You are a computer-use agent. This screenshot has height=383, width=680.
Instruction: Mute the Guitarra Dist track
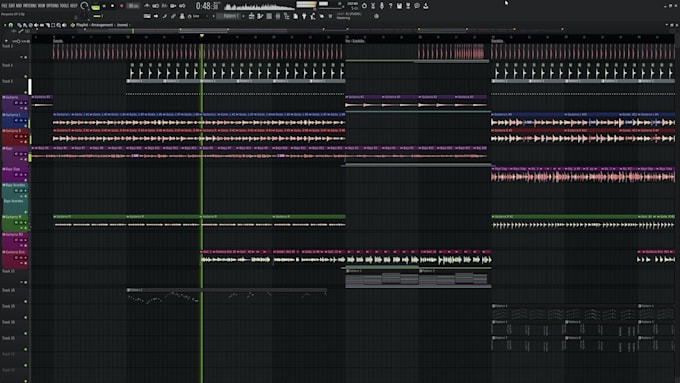(x=26, y=263)
